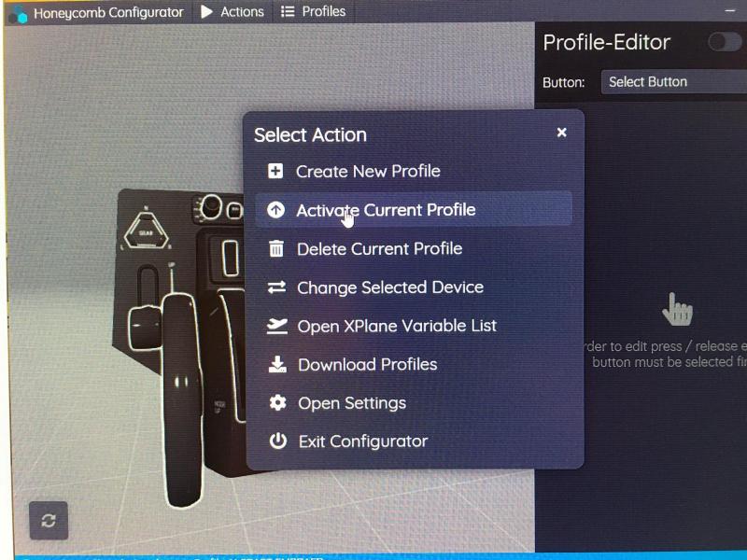Click the download arrow icon

pos(277,364)
